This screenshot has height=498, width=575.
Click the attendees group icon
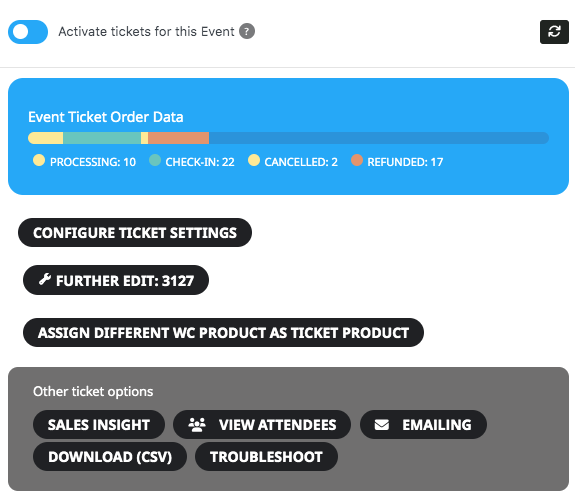tap(197, 425)
